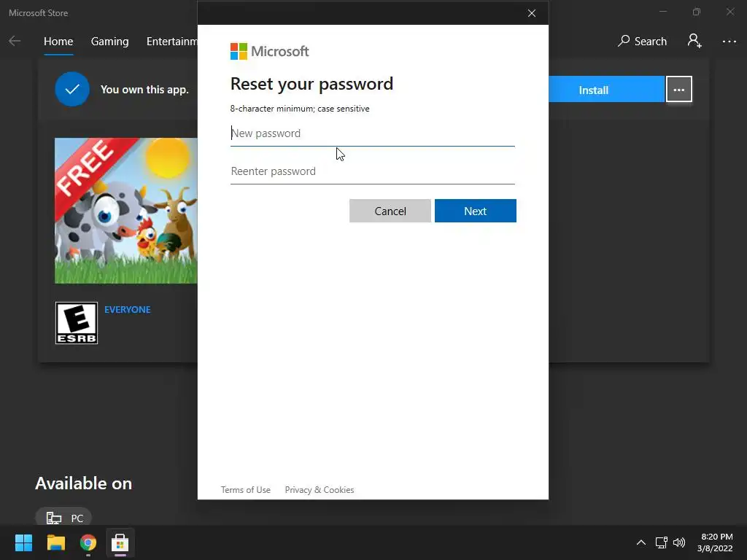Open the Privacy & Cookies link
The height and width of the screenshot is (560, 747).
pos(320,489)
